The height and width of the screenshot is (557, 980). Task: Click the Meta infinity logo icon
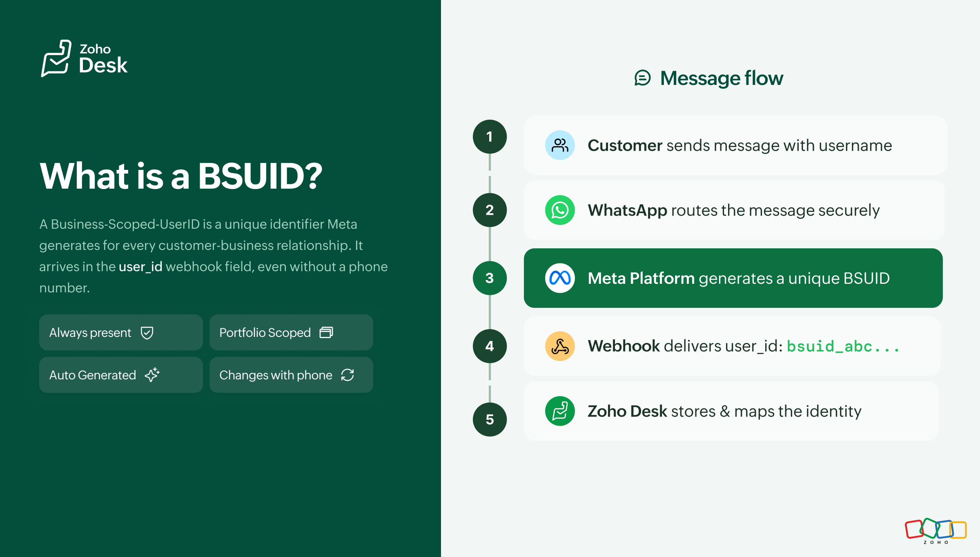pos(560,278)
